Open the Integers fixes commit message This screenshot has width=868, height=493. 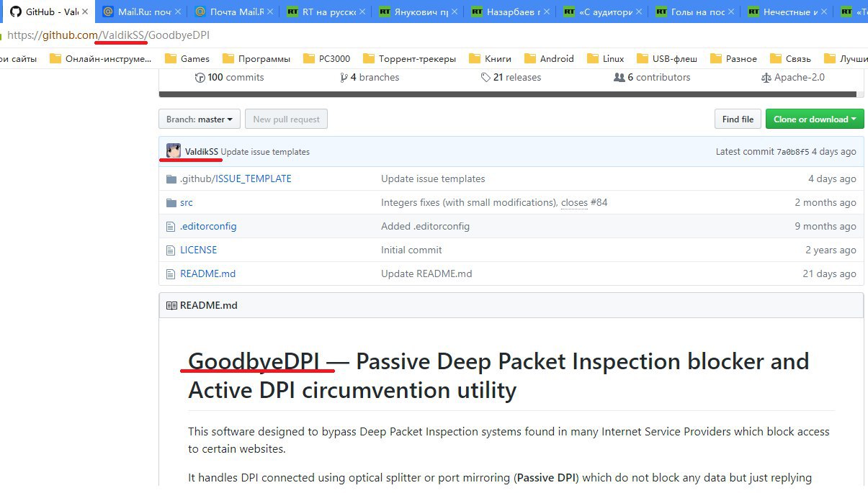pyautogui.click(x=469, y=202)
